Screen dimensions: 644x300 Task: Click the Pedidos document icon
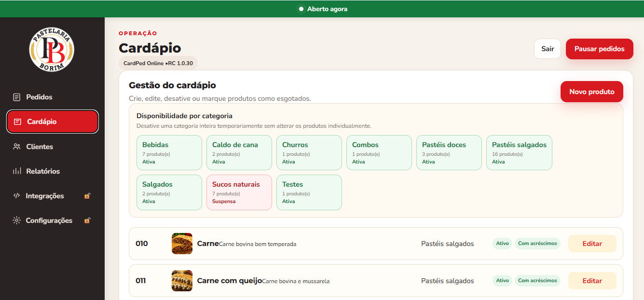[x=17, y=97]
